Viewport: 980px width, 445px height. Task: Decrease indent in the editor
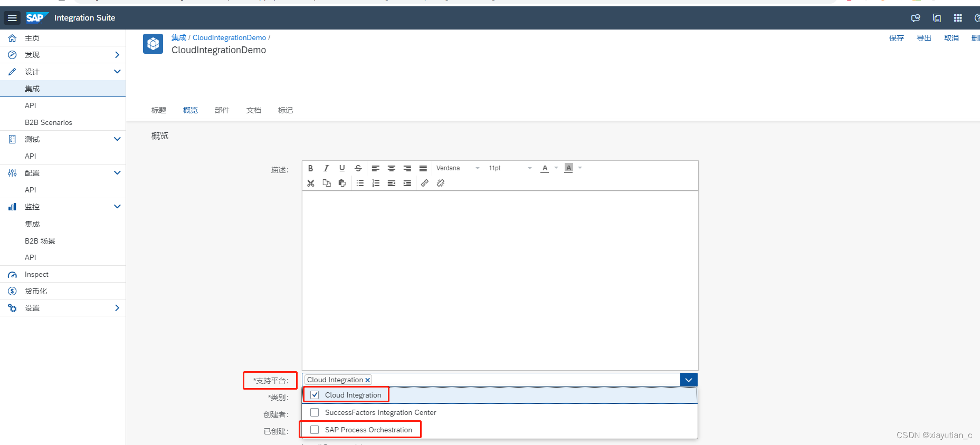point(391,183)
